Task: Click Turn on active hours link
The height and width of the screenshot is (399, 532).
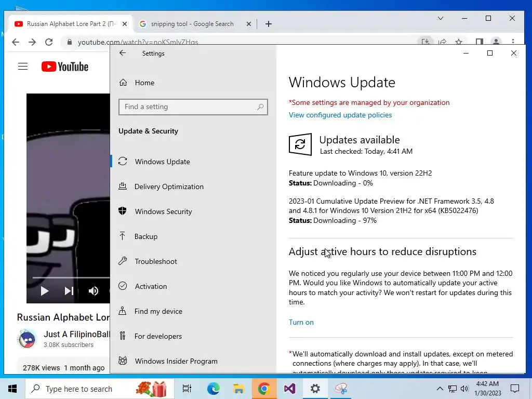Action: point(301,322)
